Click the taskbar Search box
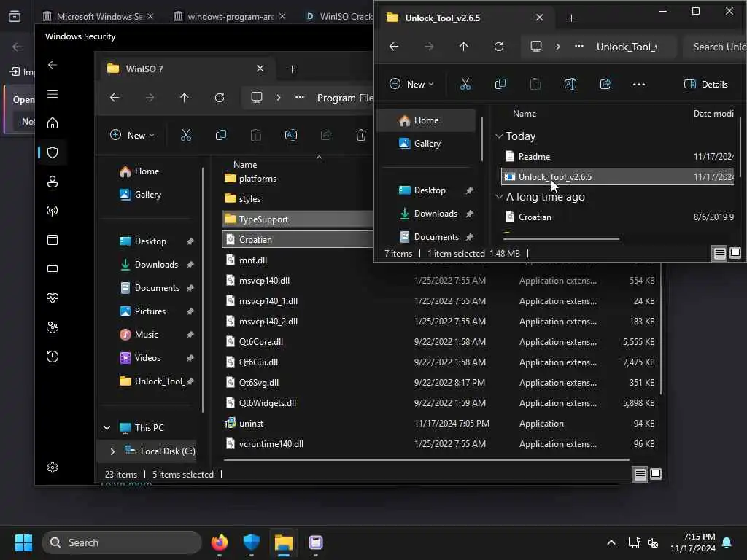747x560 pixels. point(122,542)
